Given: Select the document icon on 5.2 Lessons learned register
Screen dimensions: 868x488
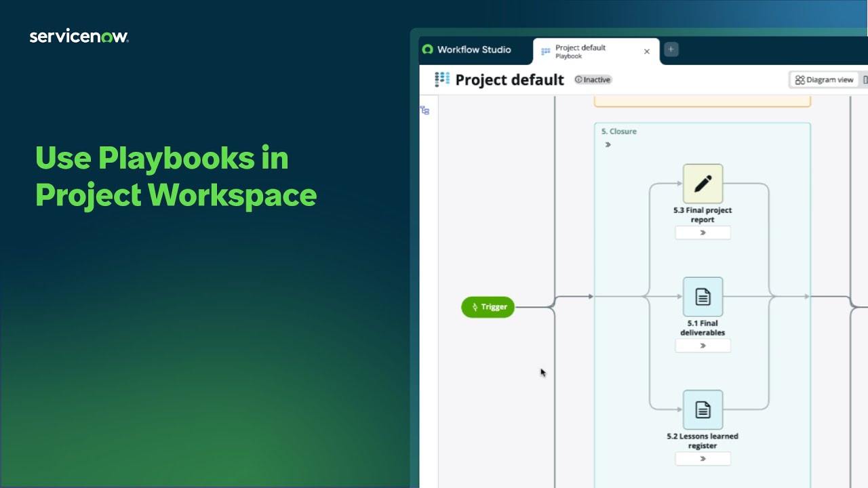Looking at the screenshot, I should [703, 409].
